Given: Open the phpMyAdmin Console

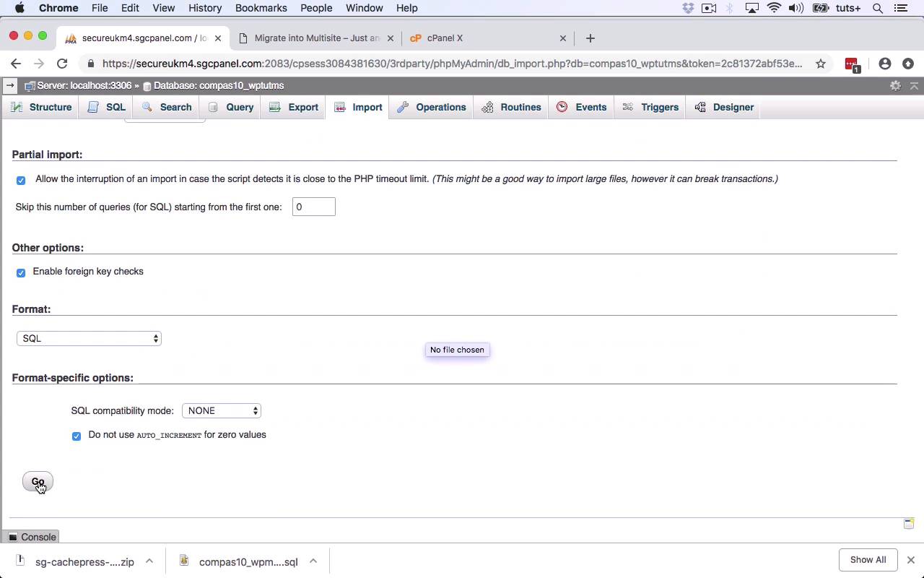Looking at the screenshot, I should click(x=32, y=537).
